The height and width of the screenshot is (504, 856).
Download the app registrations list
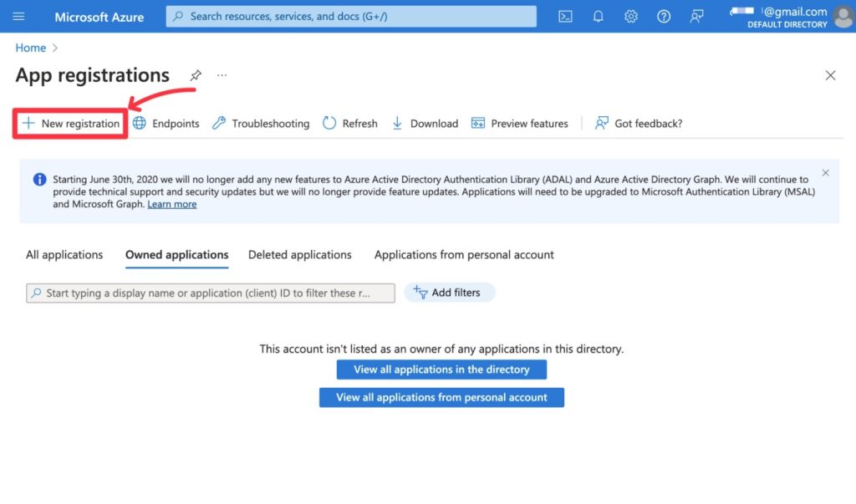point(425,123)
